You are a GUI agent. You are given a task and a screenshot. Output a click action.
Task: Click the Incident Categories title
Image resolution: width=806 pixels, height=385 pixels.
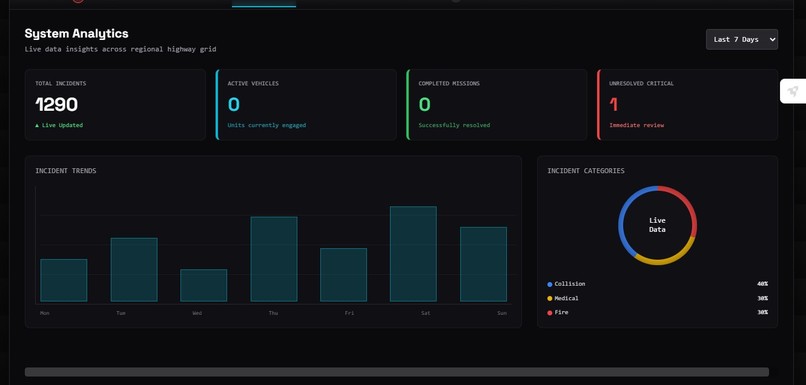click(586, 171)
